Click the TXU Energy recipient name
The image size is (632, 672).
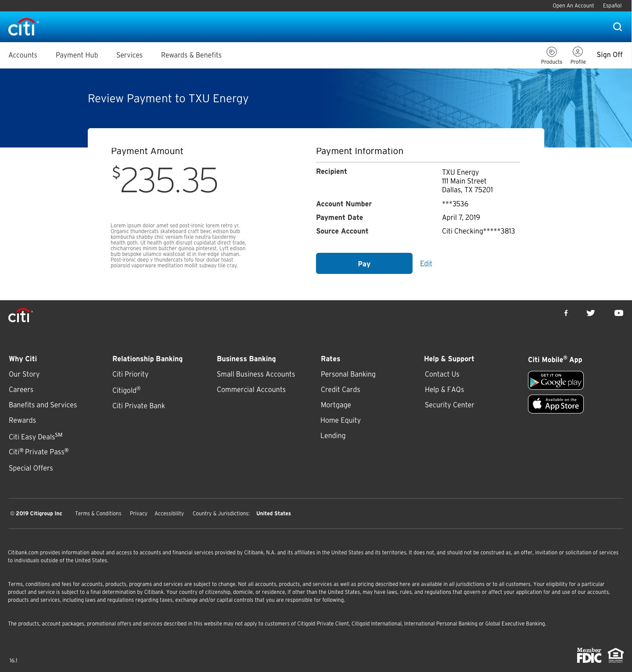[460, 172]
